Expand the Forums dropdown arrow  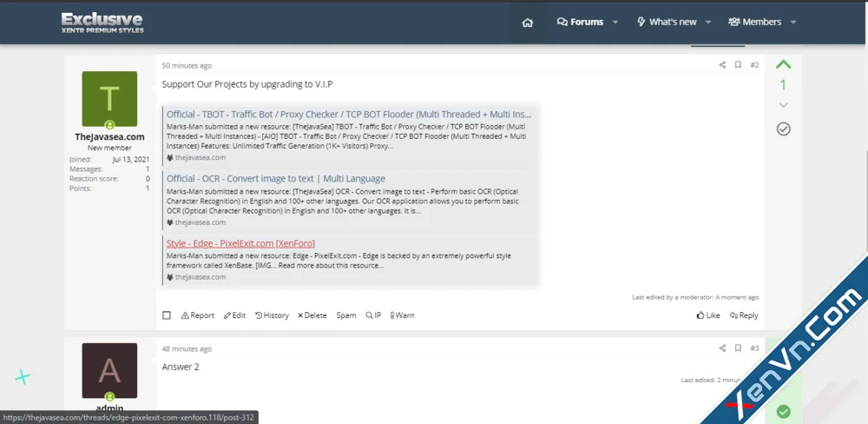coord(615,23)
